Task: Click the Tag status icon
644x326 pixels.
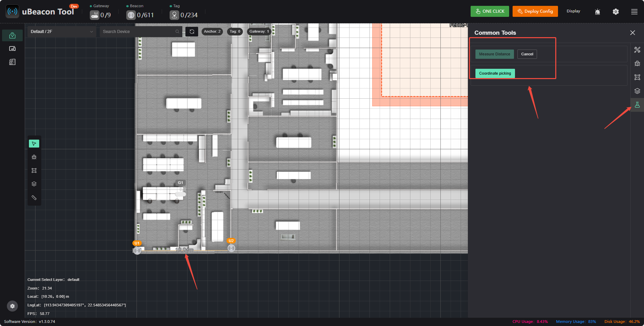Action: pos(174,15)
